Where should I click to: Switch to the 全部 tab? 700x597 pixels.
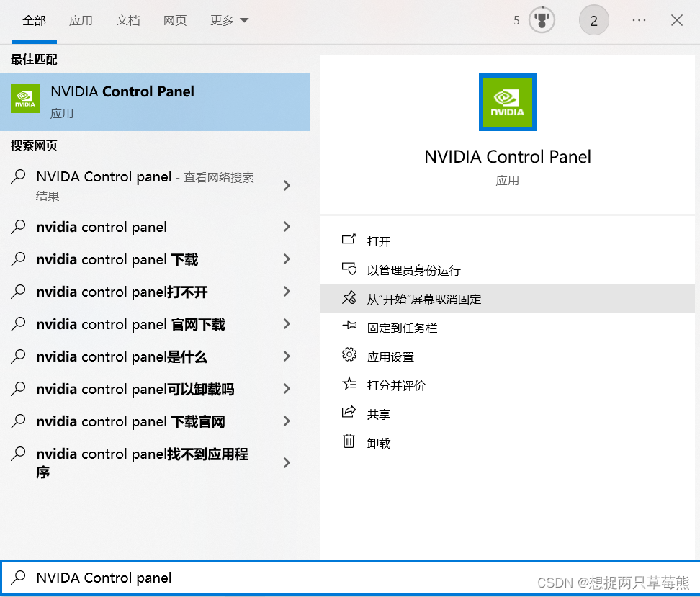coord(35,21)
